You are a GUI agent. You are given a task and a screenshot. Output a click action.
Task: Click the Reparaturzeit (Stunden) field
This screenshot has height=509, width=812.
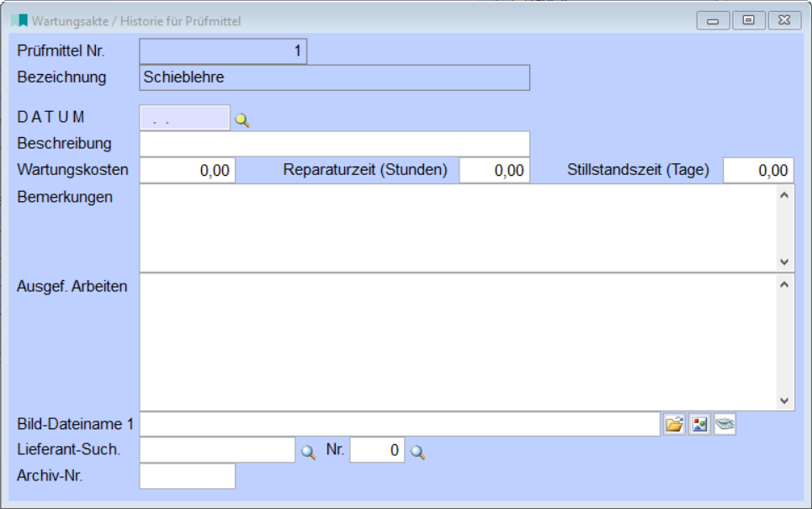coord(494,171)
